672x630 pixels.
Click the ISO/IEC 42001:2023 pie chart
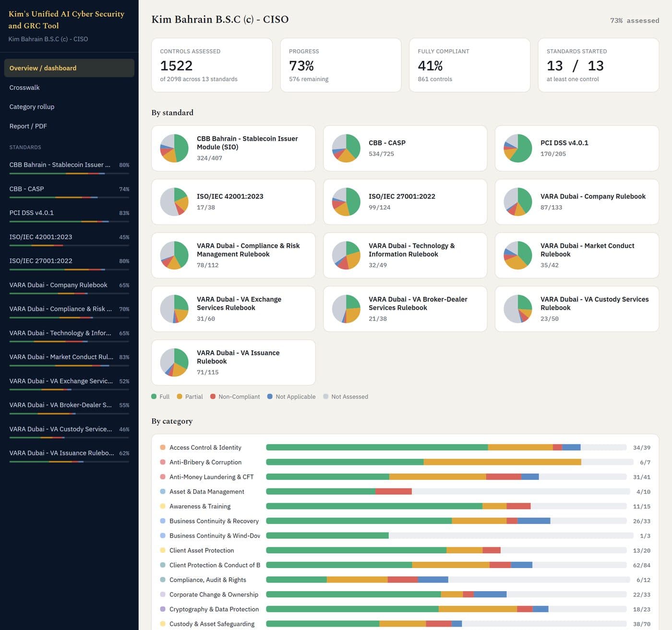tap(174, 202)
